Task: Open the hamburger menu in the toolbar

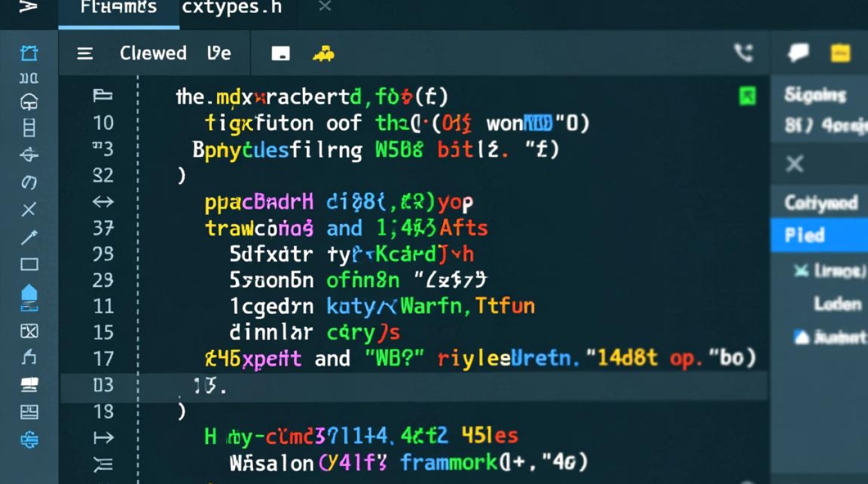Action: pos(85,54)
